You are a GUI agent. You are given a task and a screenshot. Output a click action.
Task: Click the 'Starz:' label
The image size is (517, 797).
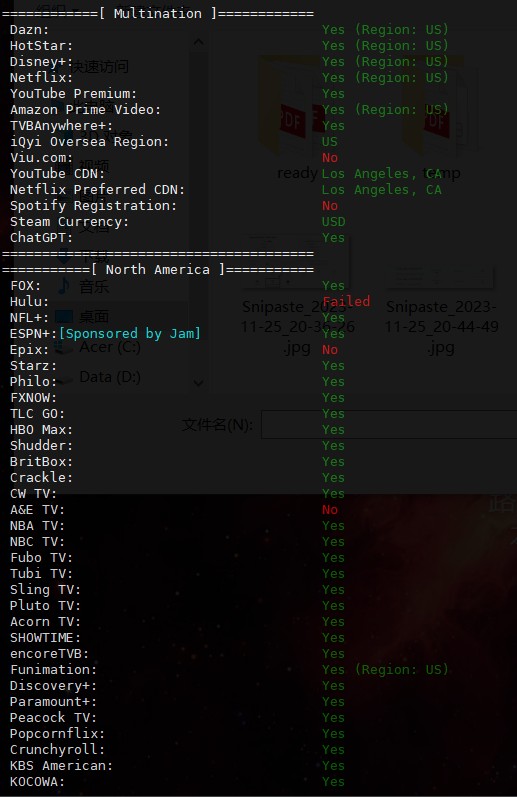point(34,365)
